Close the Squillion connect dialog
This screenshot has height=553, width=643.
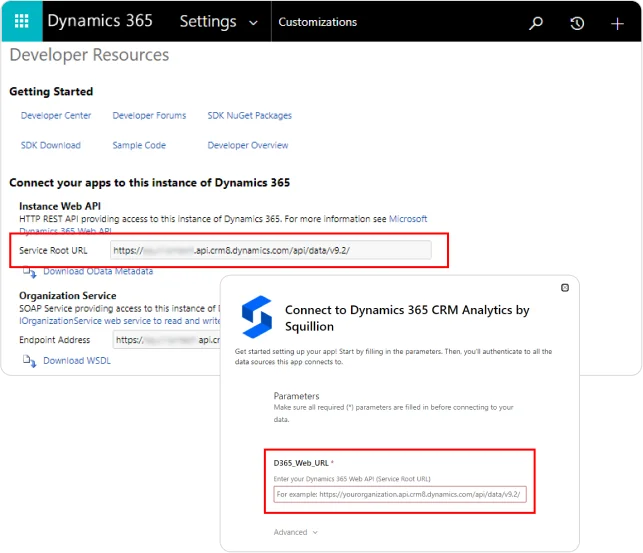(x=565, y=288)
